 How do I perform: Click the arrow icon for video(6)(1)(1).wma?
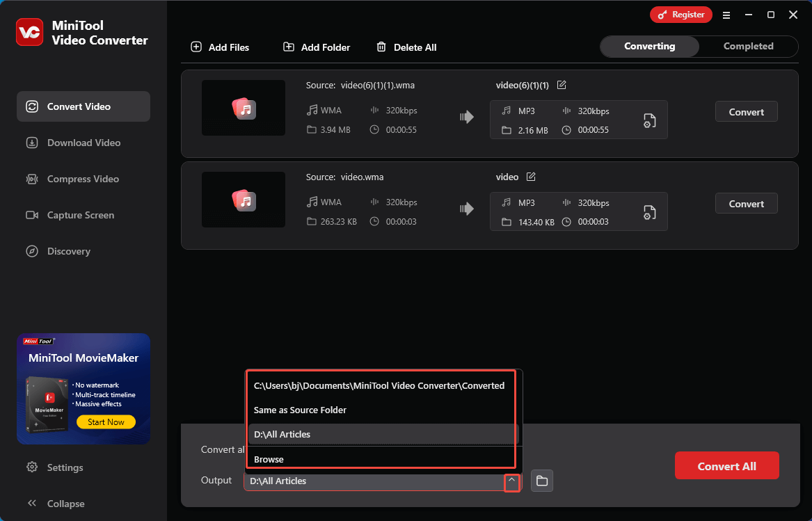pyautogui.click(x=467, y=117)
